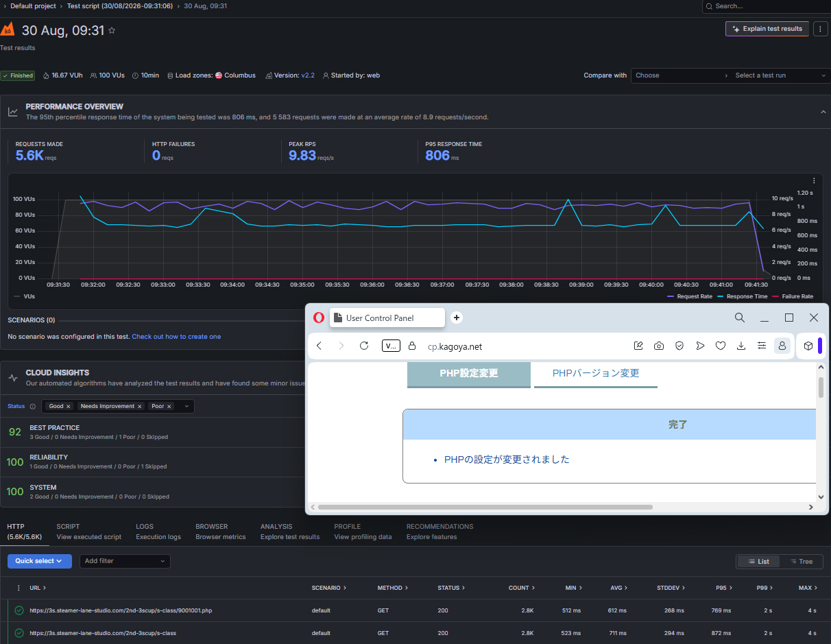
Task: Toggle the Request Rate legend series
Action: (690, 296)
